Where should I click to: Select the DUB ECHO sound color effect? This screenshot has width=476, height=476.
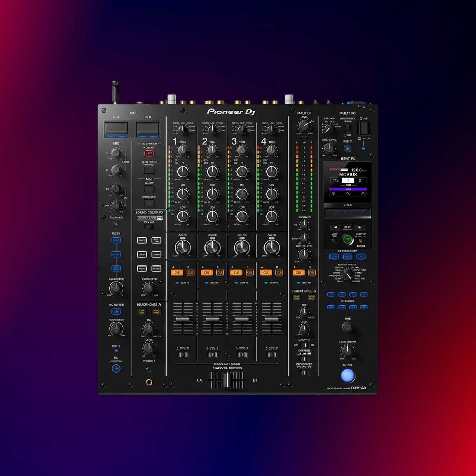pyautogui.click(x=156, y=240)
